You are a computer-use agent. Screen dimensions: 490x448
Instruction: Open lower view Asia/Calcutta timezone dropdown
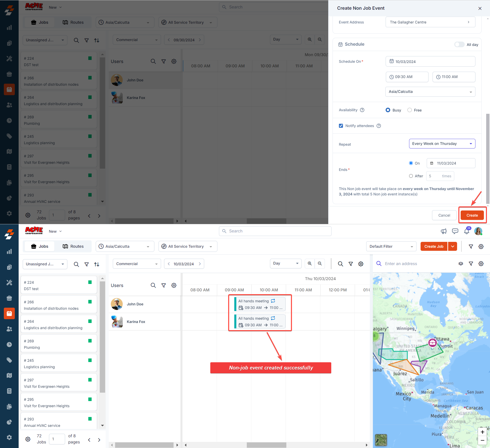[x=125, y=246]
